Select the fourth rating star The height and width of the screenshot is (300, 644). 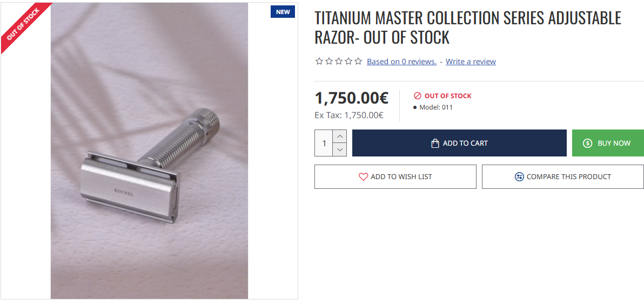(348, 62)
